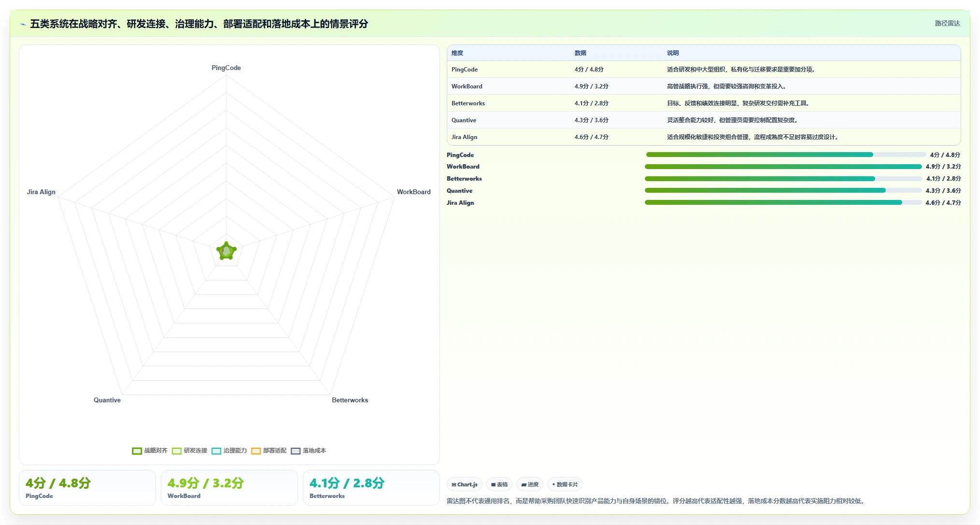This screenshot has height=525, width=980.
Task: Select the WorkBoard table cell
Action: pyautogui.click(x=467, y=86)
